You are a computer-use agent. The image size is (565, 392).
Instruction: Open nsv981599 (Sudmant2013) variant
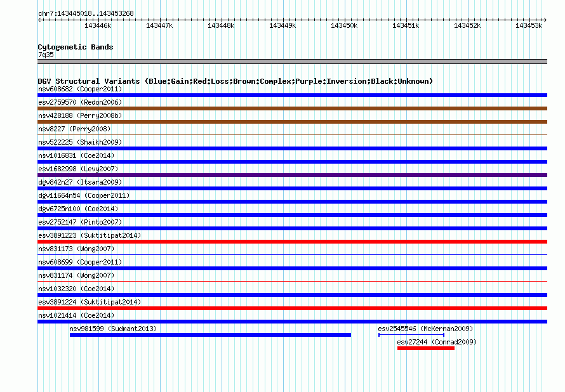coord(113,329)
